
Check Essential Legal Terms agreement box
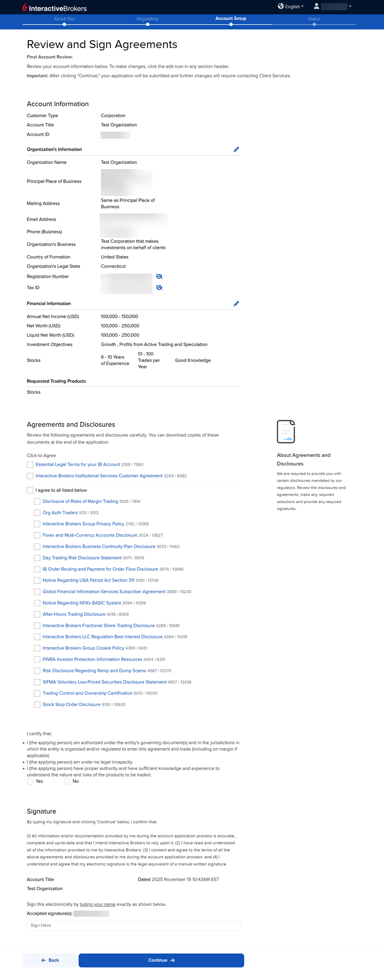point(30,465)
